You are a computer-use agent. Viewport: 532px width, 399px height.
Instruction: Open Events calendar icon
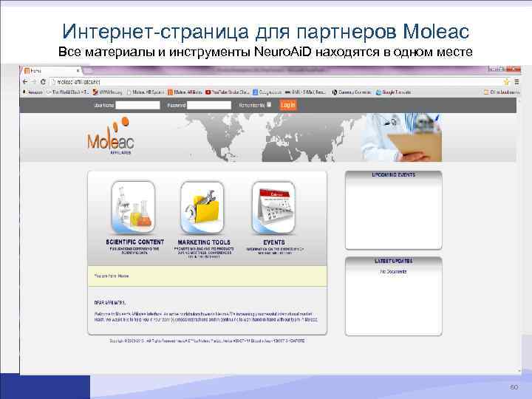tap(273, 208)
